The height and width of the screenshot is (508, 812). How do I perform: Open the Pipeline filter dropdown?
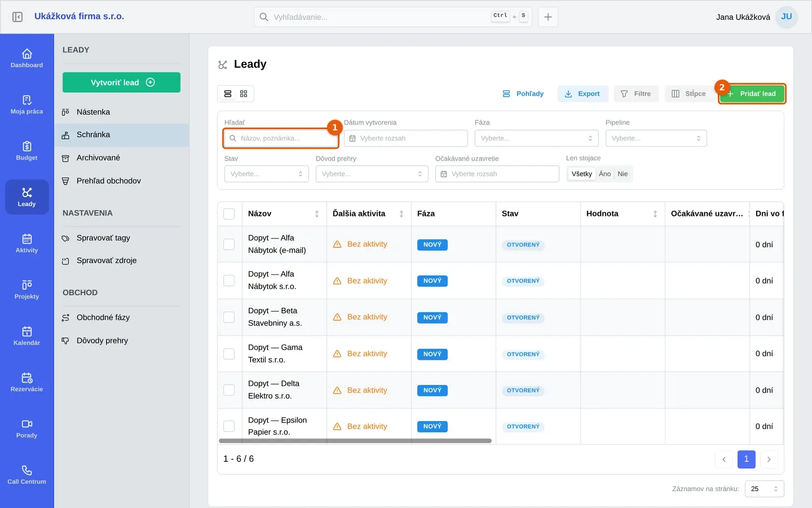[656, 138]
